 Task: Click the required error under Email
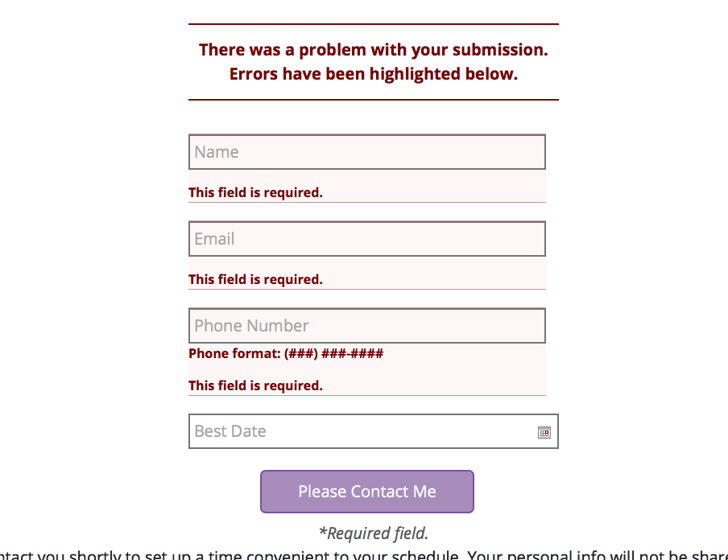(x=255, y=279)
